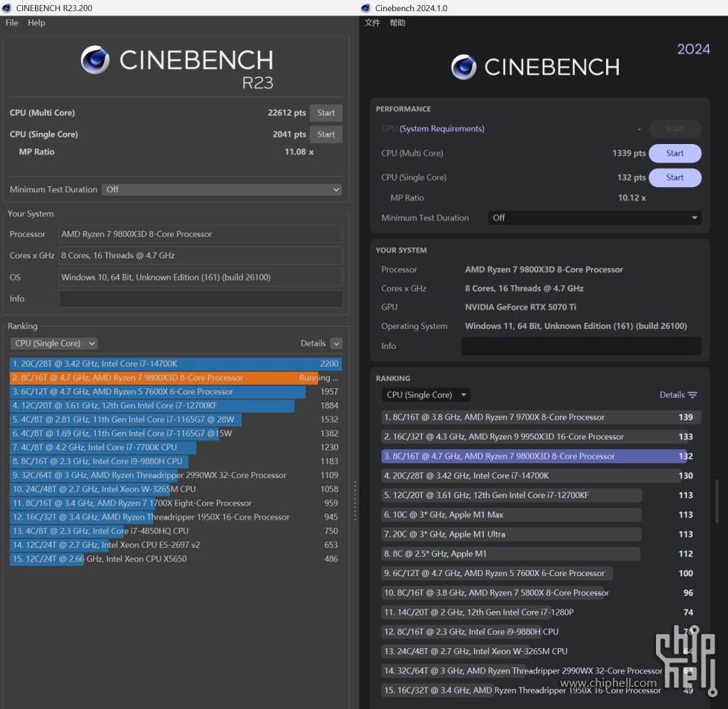Image resolution: width=728 pixels, height=709 pixels.
Task: Select R23 ranking row Intel Core i7-14700K
Action: [175, 364]
